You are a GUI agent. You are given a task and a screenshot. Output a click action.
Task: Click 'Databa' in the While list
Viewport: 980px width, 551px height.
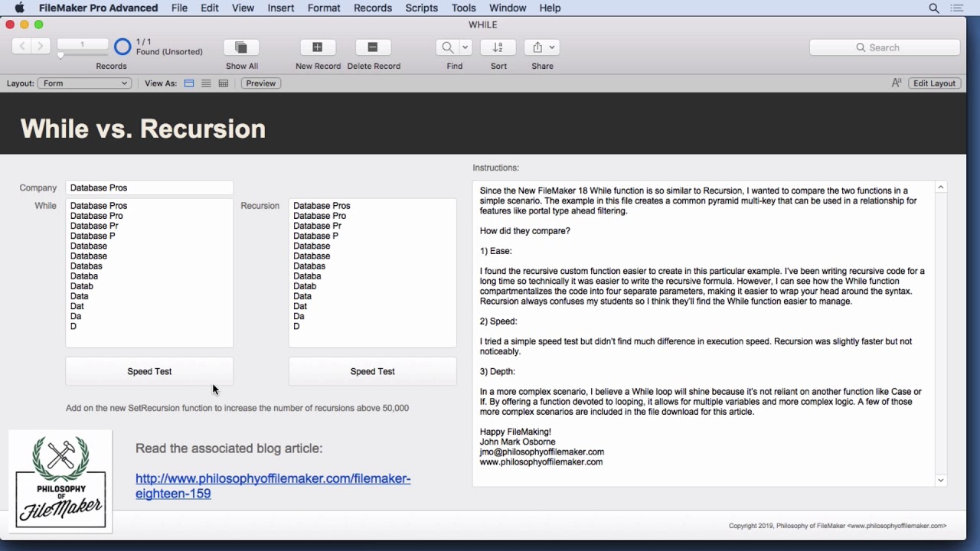84,276
